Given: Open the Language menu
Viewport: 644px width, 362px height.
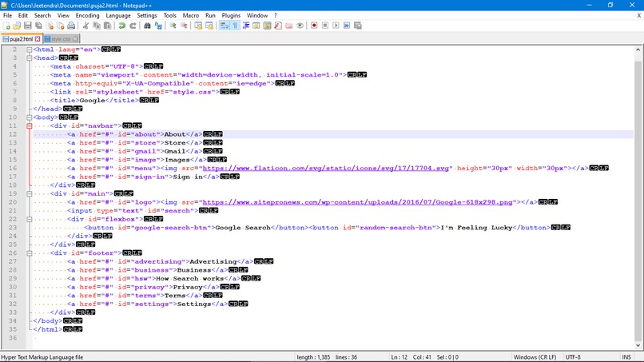Looking at the screenshot, I should point(118,15).
